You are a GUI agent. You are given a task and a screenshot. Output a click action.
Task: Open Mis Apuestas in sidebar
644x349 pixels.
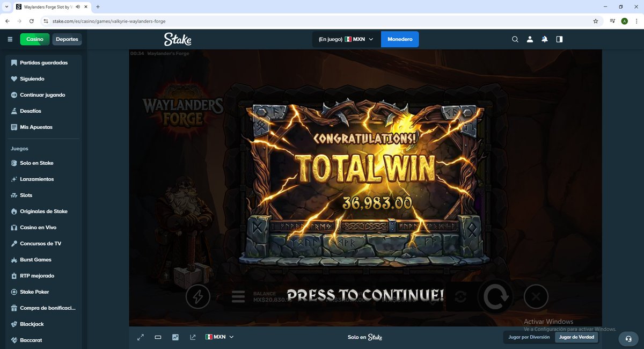43,127
